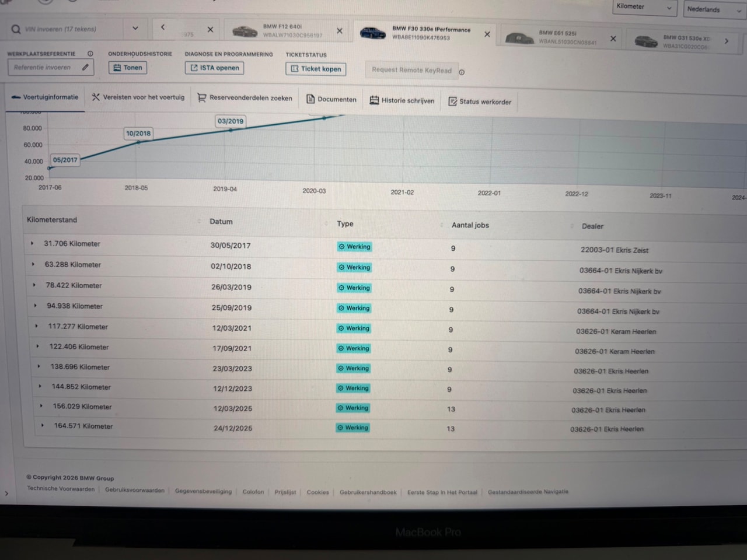The width and height of the screenshot is (747, 560).
Task: Open the Gegevensbeveiliging footer link
Action: 204,491
